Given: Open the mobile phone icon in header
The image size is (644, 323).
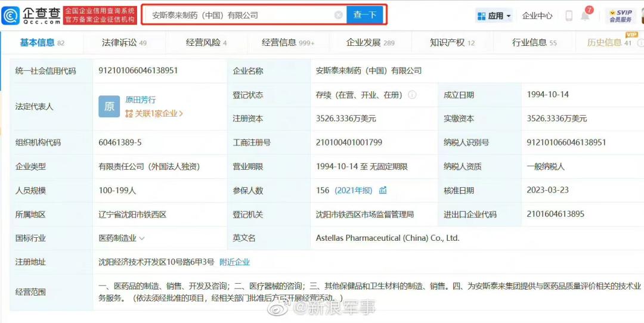Looking at the screenshot, I should point(569,15).
